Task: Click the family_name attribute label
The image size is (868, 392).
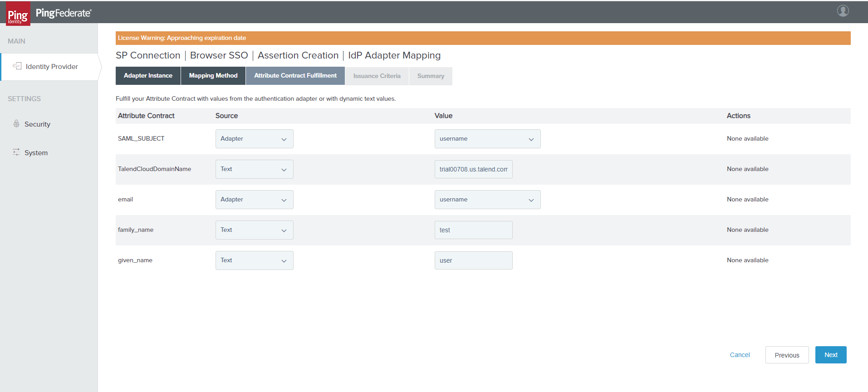Action: (136, 230)
